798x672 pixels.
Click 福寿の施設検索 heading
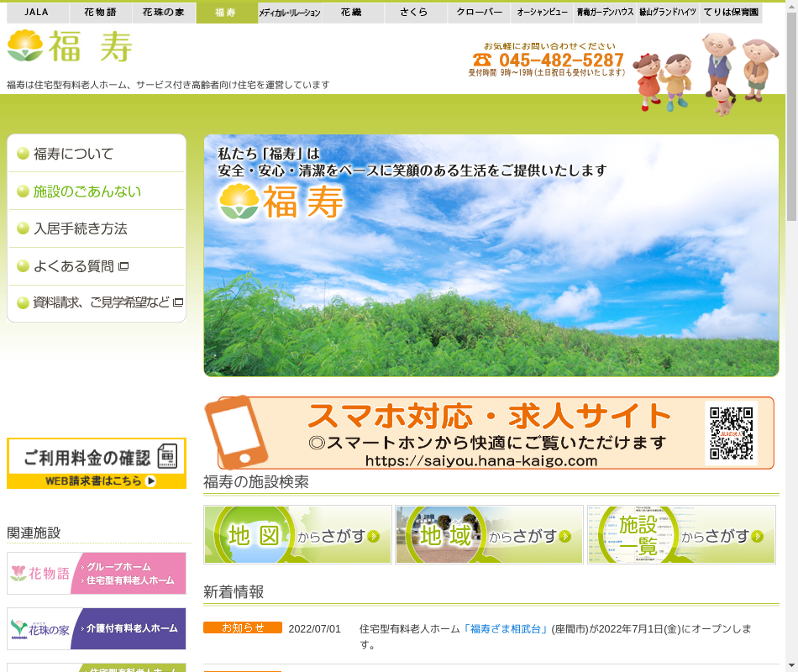pos(256,482)
